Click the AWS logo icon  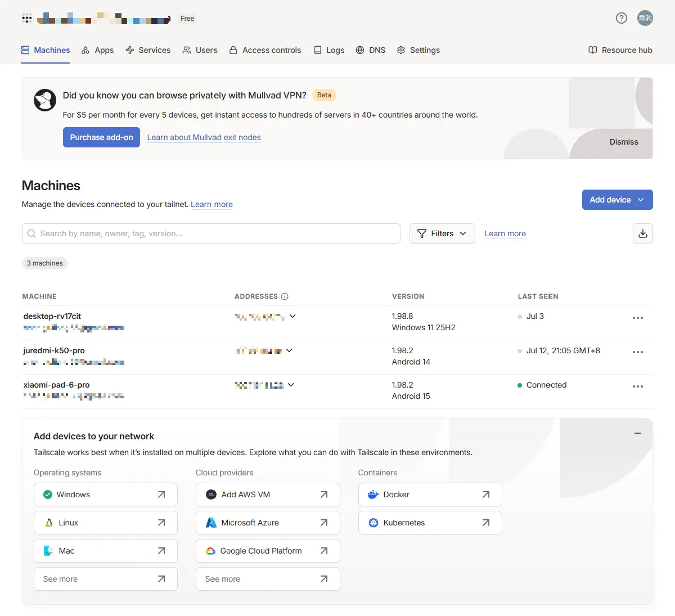[x=211, y=494]
